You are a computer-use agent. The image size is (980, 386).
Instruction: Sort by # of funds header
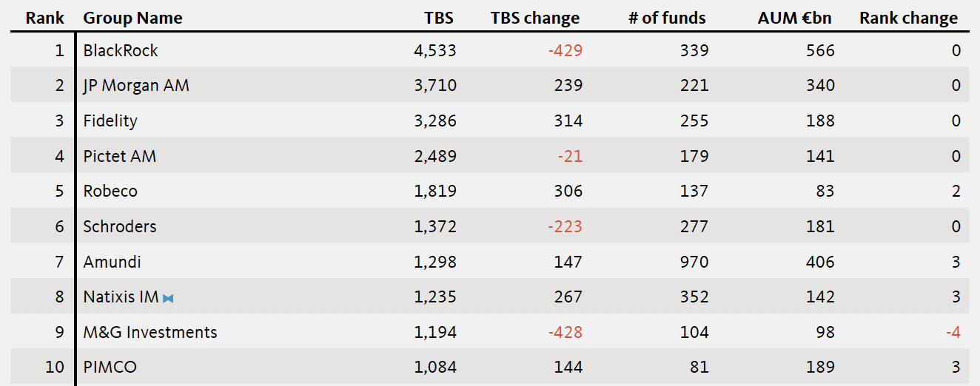(667, 18)
